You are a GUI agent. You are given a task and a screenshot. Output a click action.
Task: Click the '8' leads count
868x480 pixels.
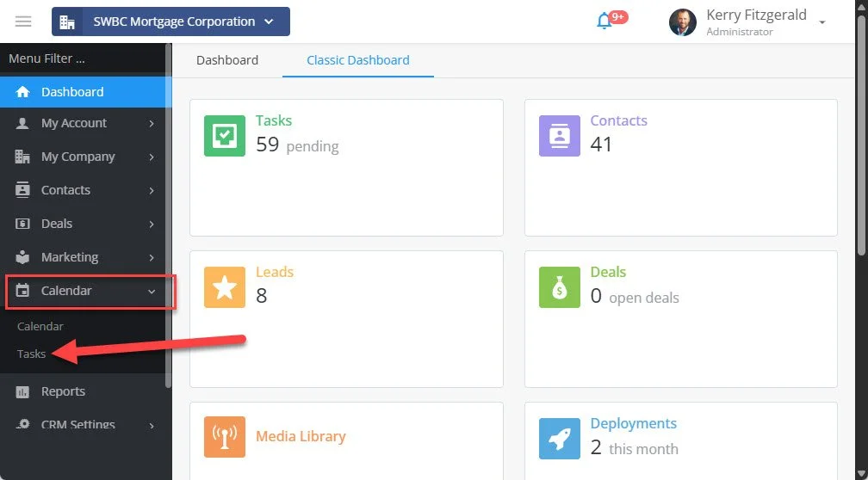(261, 296)
